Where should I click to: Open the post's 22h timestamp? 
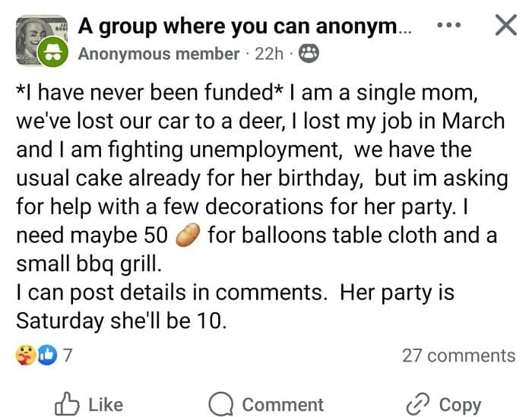[269, 53]
